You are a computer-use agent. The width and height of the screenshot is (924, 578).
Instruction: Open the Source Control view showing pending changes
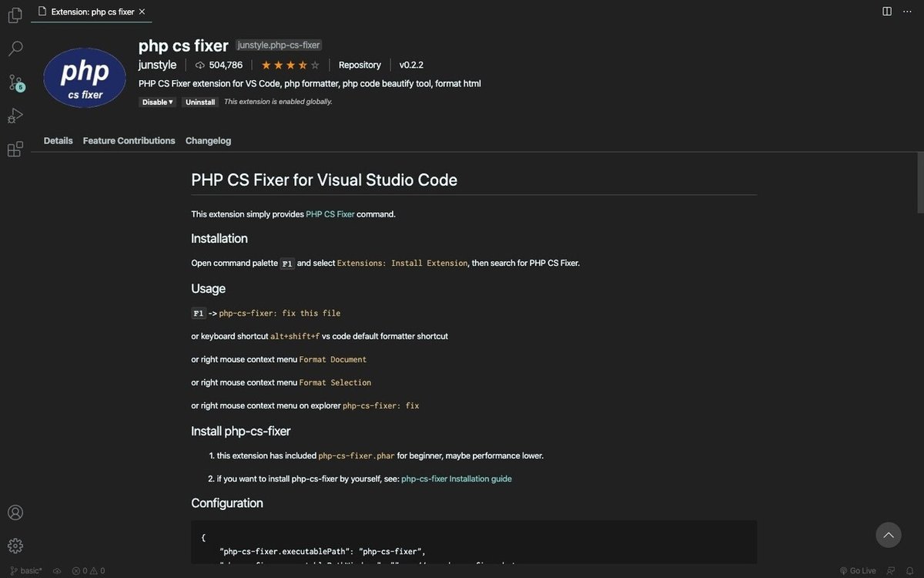point(14,82)
